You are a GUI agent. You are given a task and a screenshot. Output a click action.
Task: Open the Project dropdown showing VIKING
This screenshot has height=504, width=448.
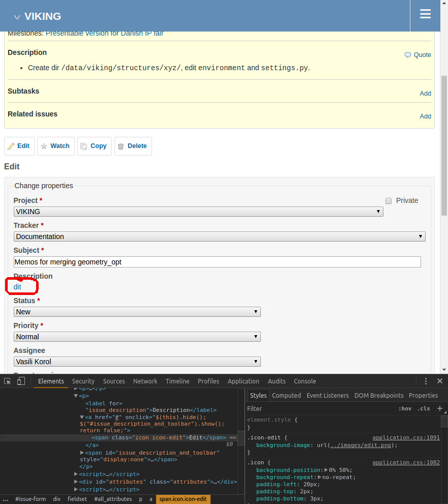tap(198, 212)
